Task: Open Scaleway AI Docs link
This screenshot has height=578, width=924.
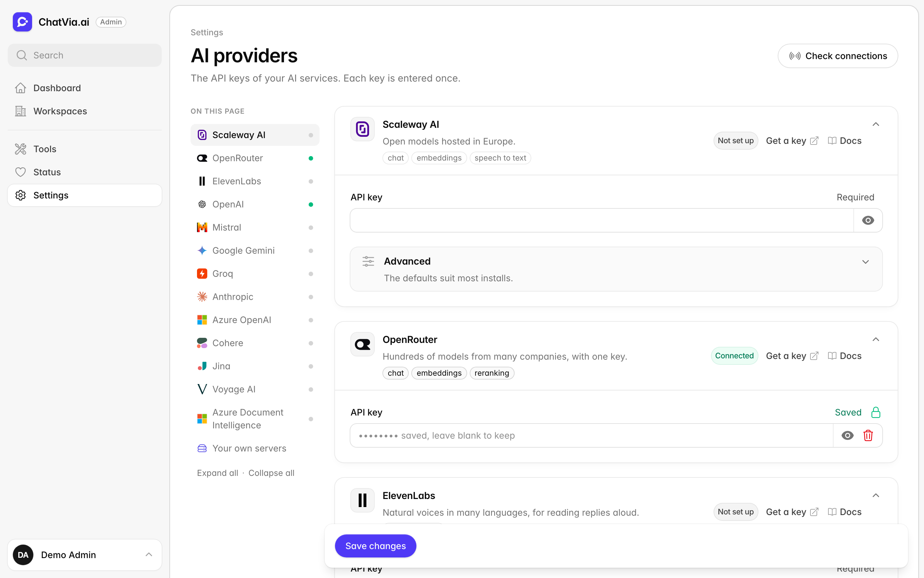Action: (844, 141)
